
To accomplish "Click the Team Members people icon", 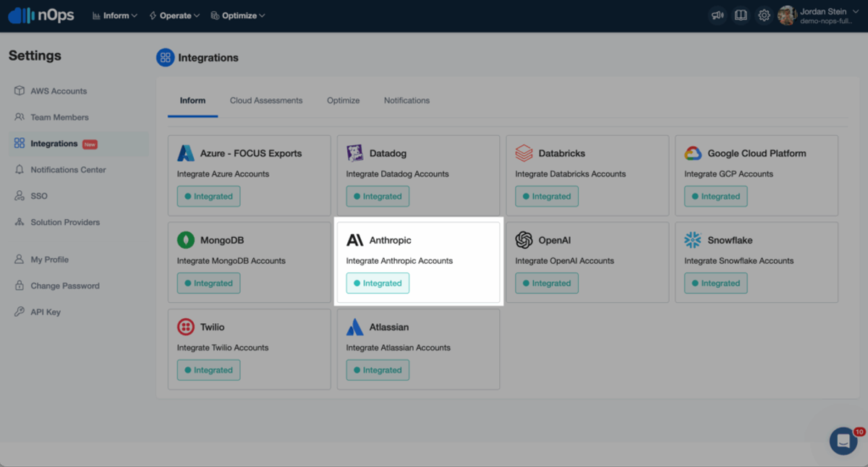I will tap(20, 117).
